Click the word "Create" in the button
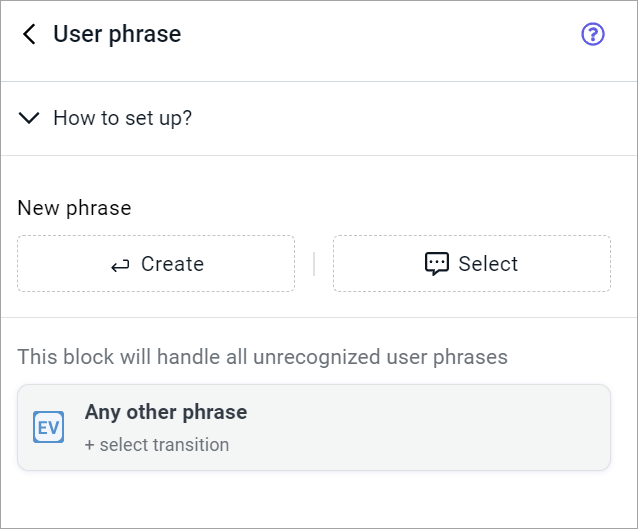 click(172, 264)
